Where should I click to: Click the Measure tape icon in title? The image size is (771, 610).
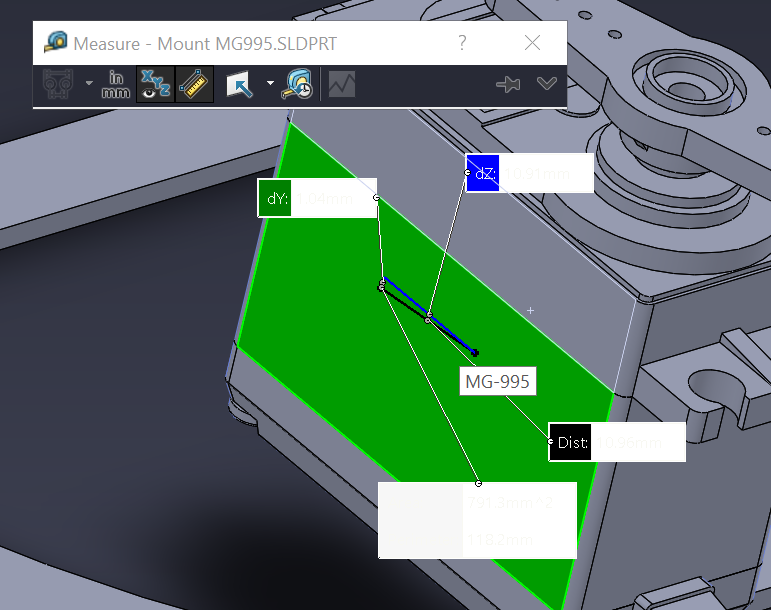(56, 42)
